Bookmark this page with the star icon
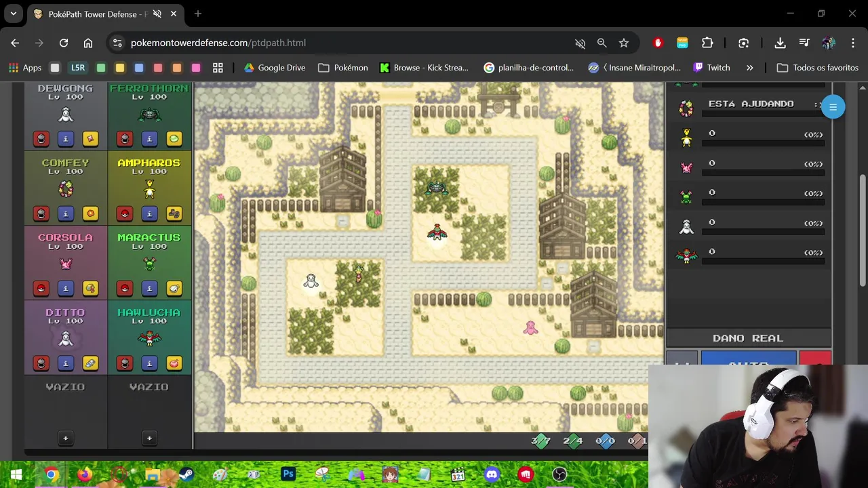 (x=624, y=43)
